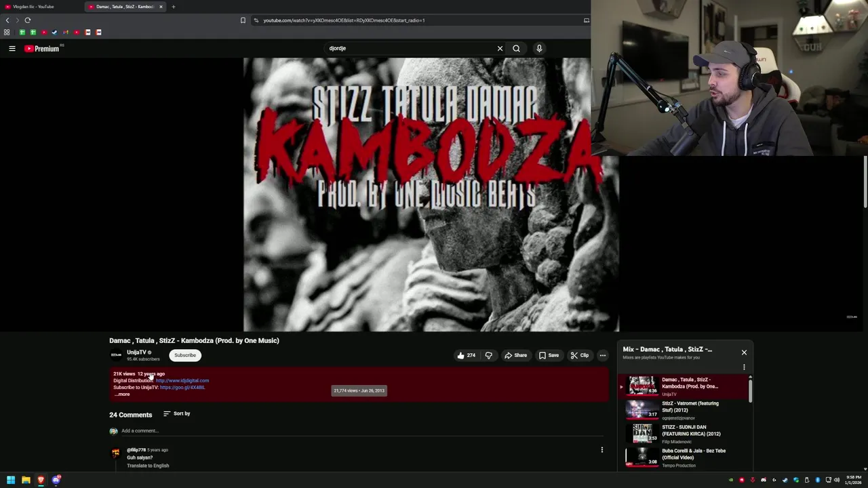Save the video to a playlist

(x=549, y=355)
